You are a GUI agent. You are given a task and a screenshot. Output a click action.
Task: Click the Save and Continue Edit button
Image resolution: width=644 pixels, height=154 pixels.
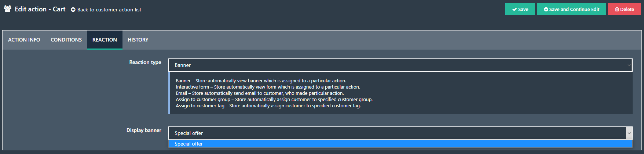(571, 9)
